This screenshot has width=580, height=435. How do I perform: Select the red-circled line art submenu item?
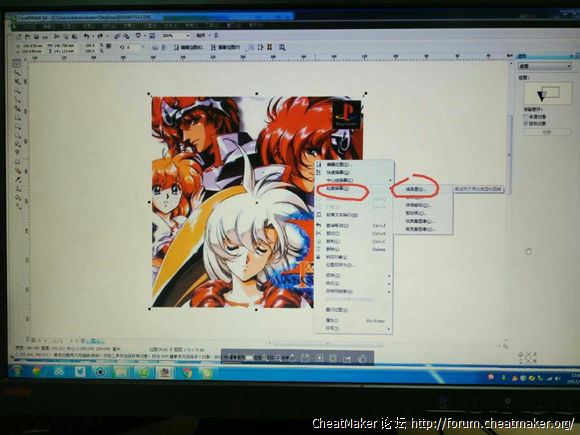[x=415, y=189]
